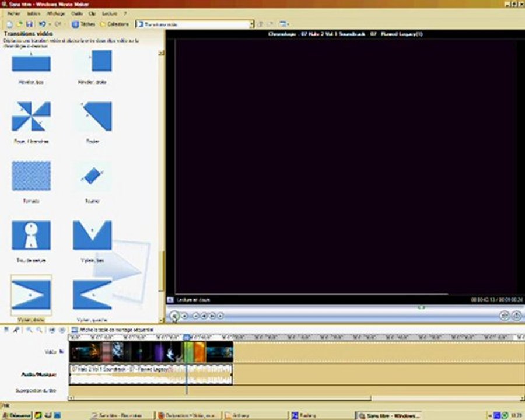Open the Views dropdown button in toolbar

(284, 24)
